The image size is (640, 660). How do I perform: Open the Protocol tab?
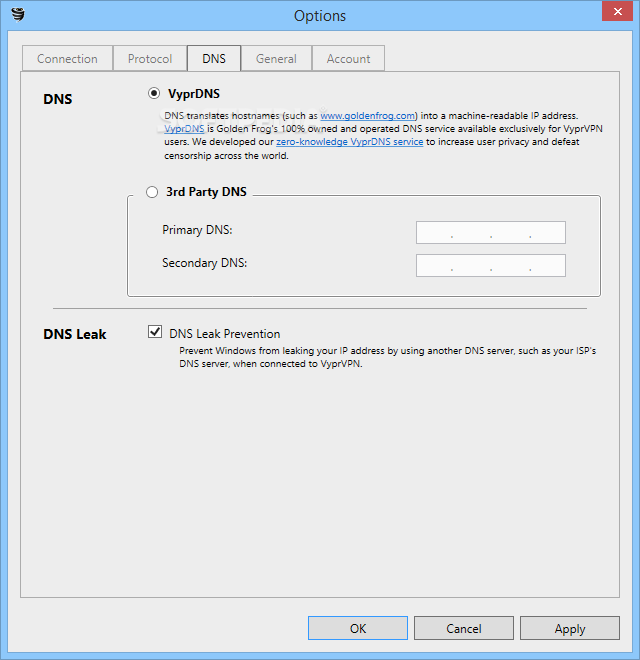coord(150,59)
